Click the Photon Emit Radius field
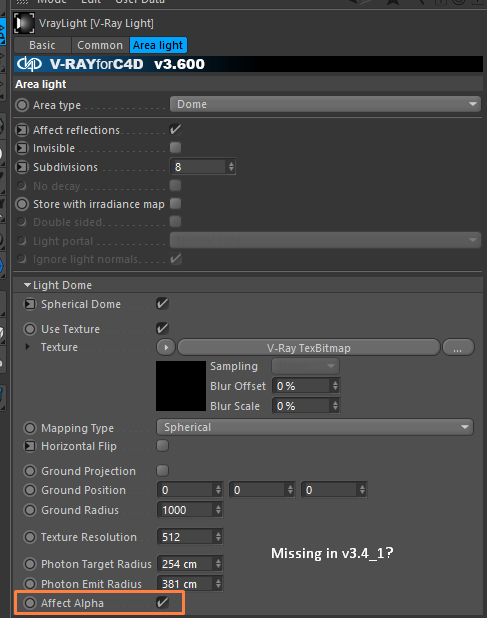The width and height of the screenshot is (487, 618). pos(186,584)
